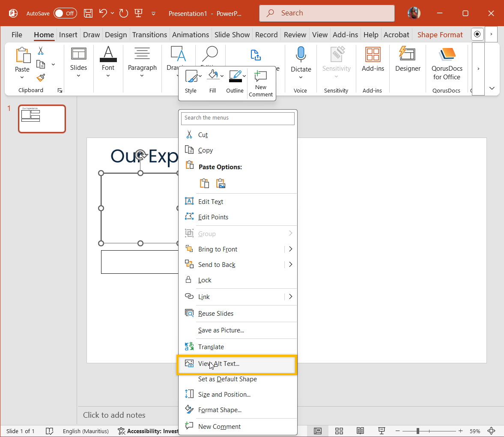Switch to Slide Sorter view icon
This screenshot has width=504, height=437.
coord(339,431)
